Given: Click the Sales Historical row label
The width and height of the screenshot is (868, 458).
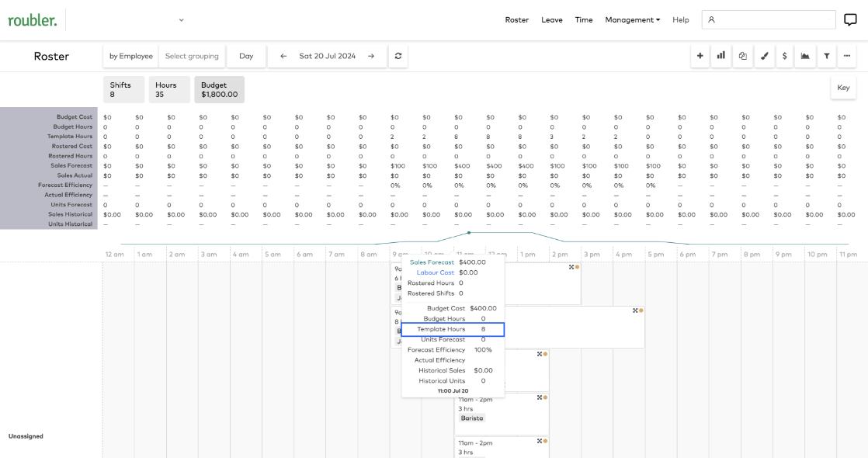Looking at the screenshot, I should click(x=71, y=214).
